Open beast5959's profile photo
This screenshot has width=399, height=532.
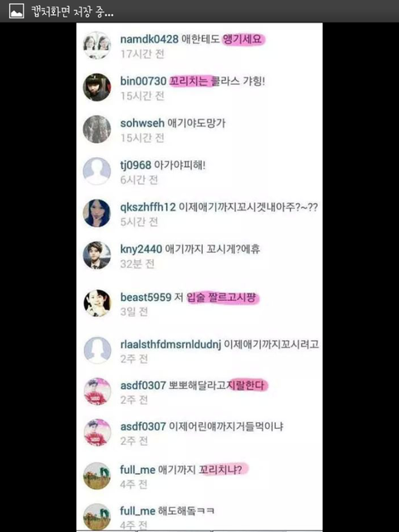(x=97, y=303)
